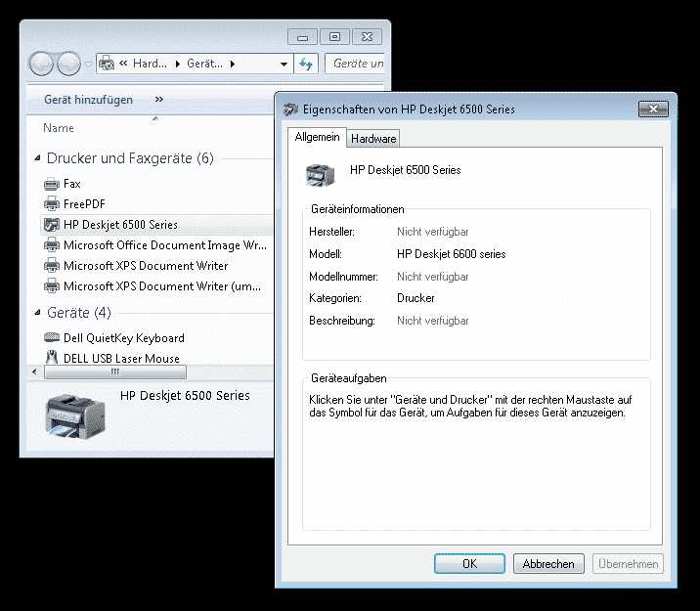Click the Hard... breadcrumb segment

coord(150,64)
